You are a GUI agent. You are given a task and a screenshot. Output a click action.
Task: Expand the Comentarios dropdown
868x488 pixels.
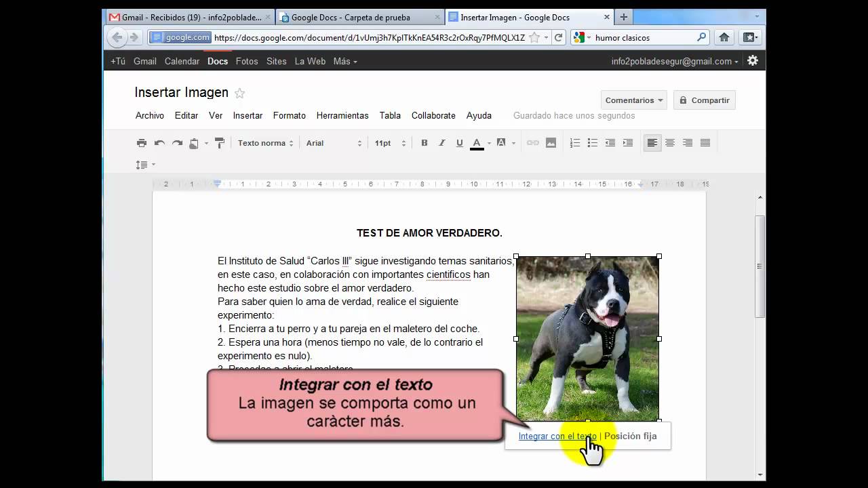pyautogui.click(x=633, y=100)
